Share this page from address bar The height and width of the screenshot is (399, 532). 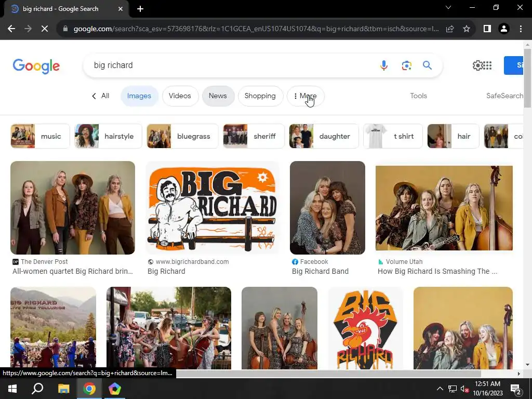(450, 29)
